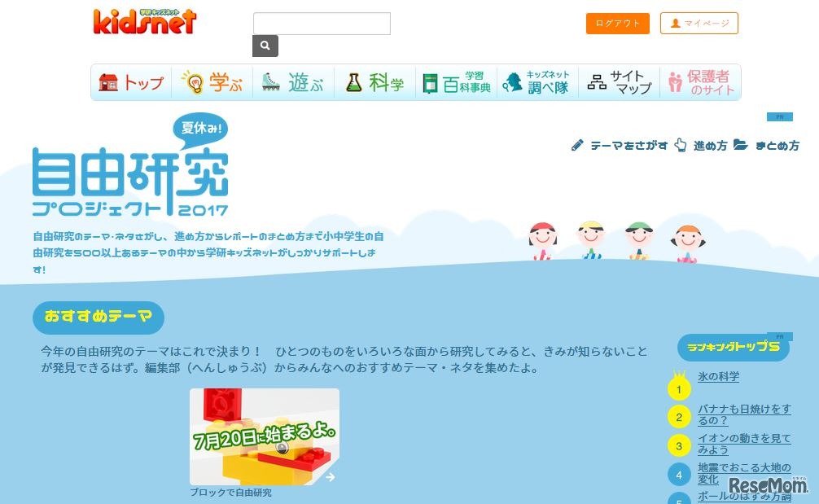Open the flask 科学 menu item
819x504 pixels.
coord(375,82)
